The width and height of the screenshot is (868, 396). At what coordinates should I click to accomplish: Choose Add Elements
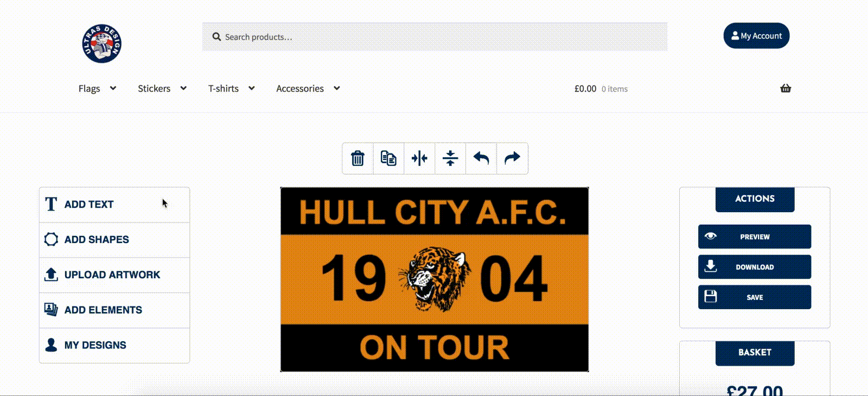coord(114,310)
